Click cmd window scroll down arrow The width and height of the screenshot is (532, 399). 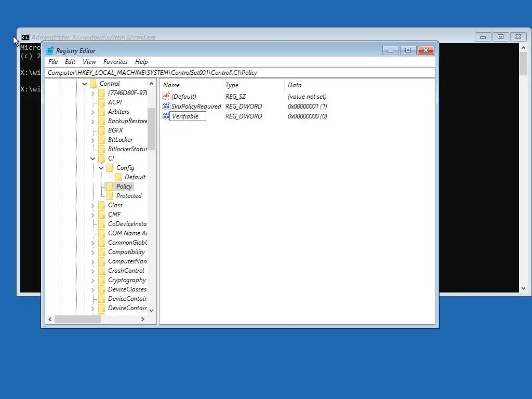(523, 288)
